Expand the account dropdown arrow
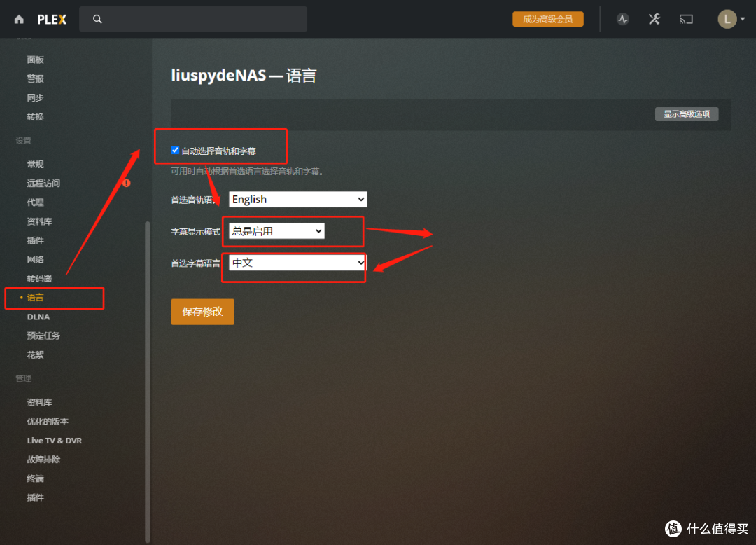756x545 pixels. (x=743, y=20)
